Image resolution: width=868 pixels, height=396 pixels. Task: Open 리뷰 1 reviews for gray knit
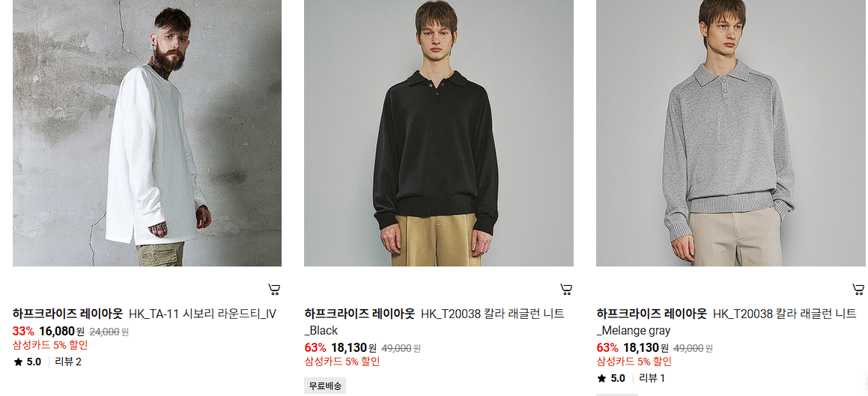652,379
